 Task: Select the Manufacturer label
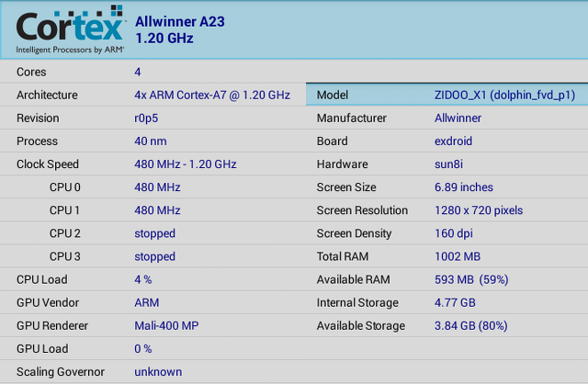click(x=352, y=119)
